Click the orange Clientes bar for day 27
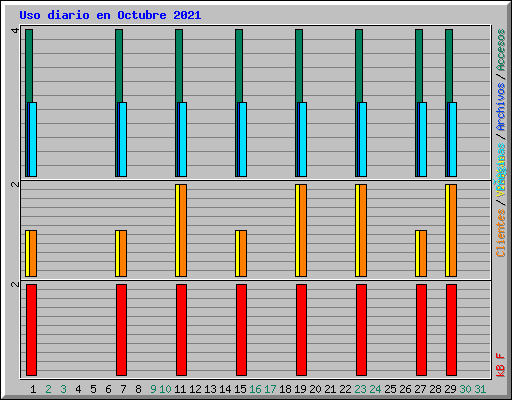Screen dimensions: 512x400 point(423,253)
